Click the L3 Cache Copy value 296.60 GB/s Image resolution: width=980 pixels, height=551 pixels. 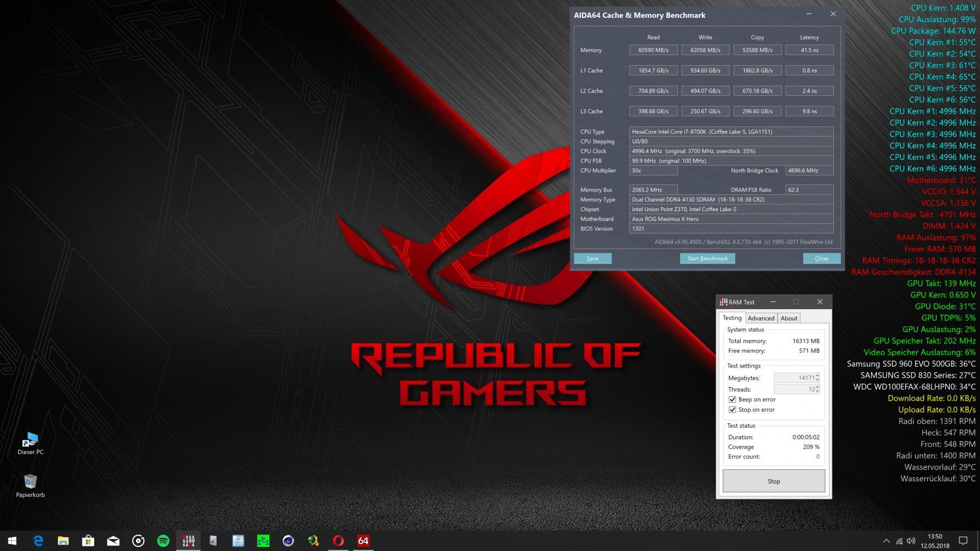click(758, 111)
